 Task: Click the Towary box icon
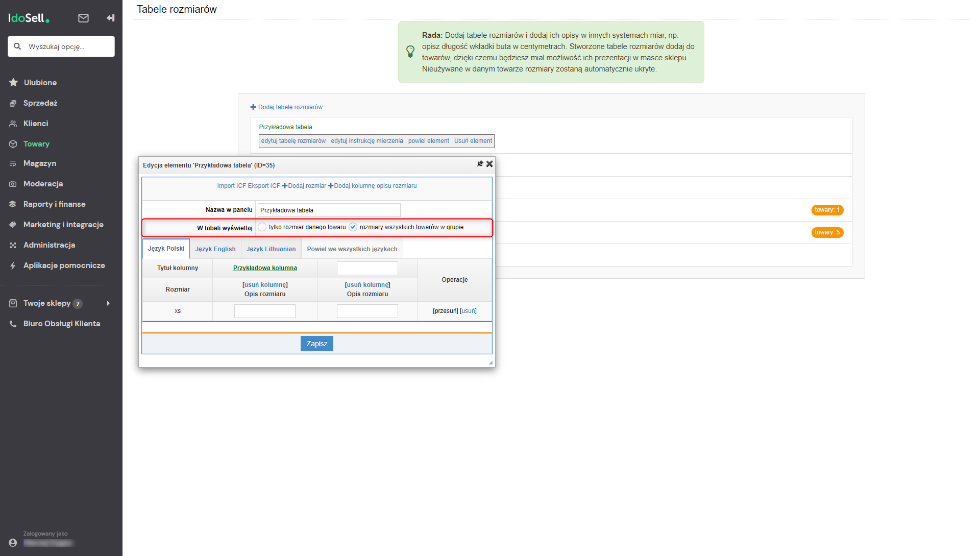[x=13, y=144]
